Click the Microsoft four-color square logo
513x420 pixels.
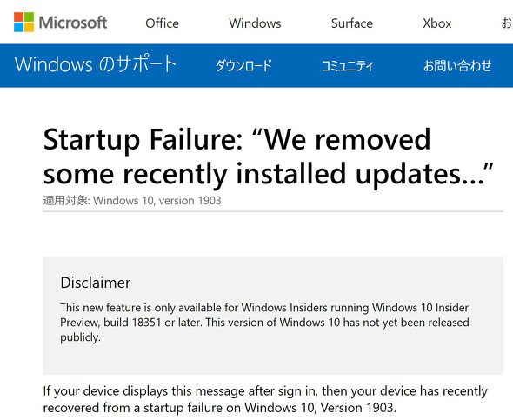23,23
